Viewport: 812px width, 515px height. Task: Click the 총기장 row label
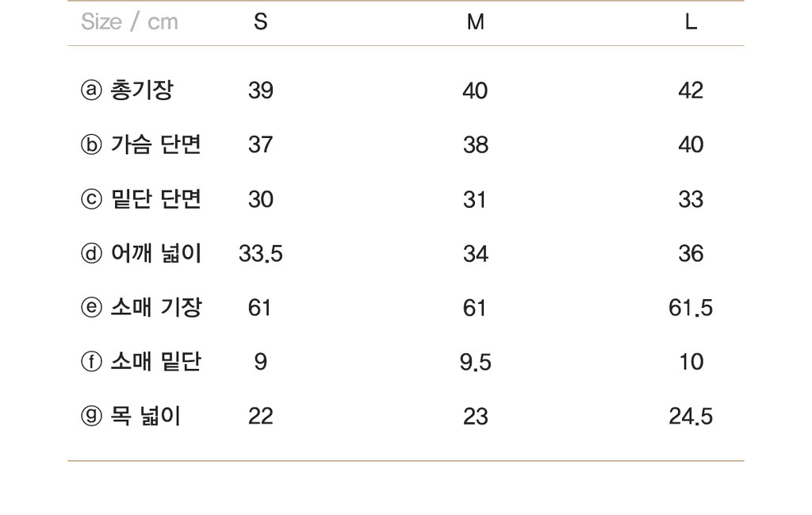(x=142, y=90)
